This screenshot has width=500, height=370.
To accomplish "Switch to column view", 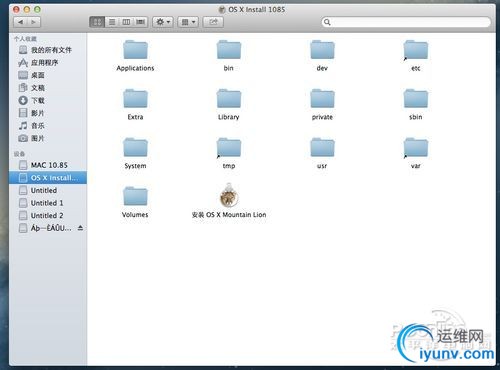I will [126, 22].
